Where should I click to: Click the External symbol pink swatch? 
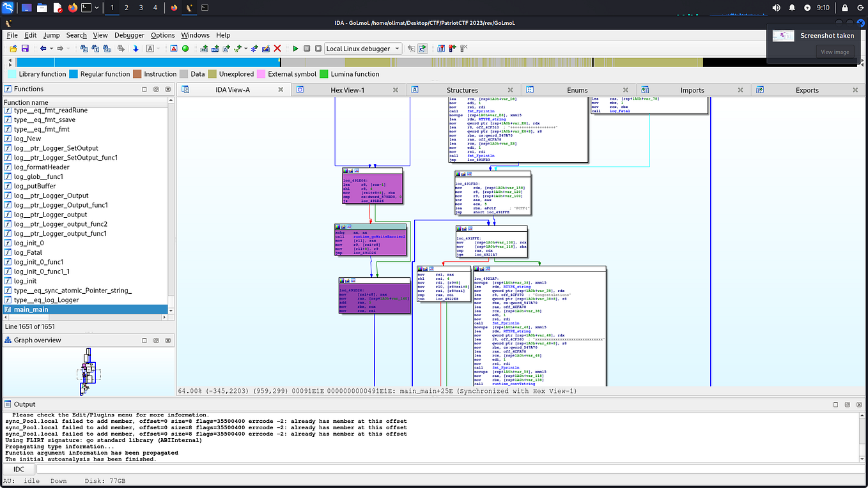tap(261, 74)
